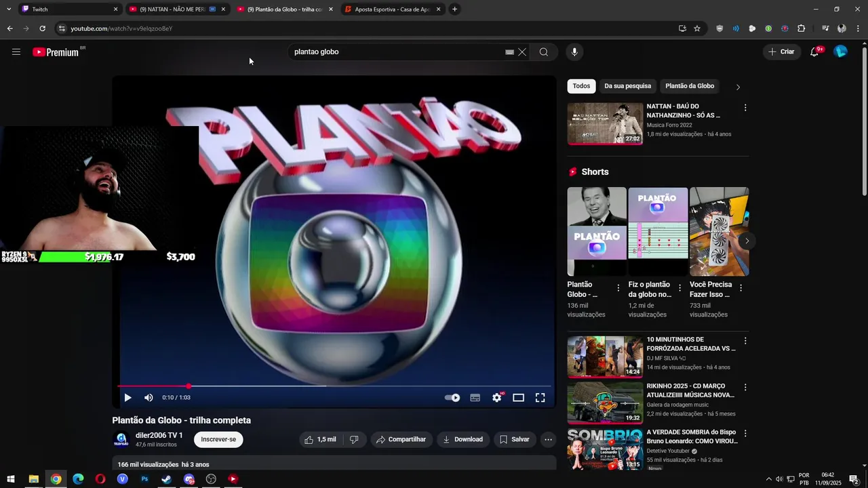
Task: Click the Compartilhar share button
Action: 401,439
